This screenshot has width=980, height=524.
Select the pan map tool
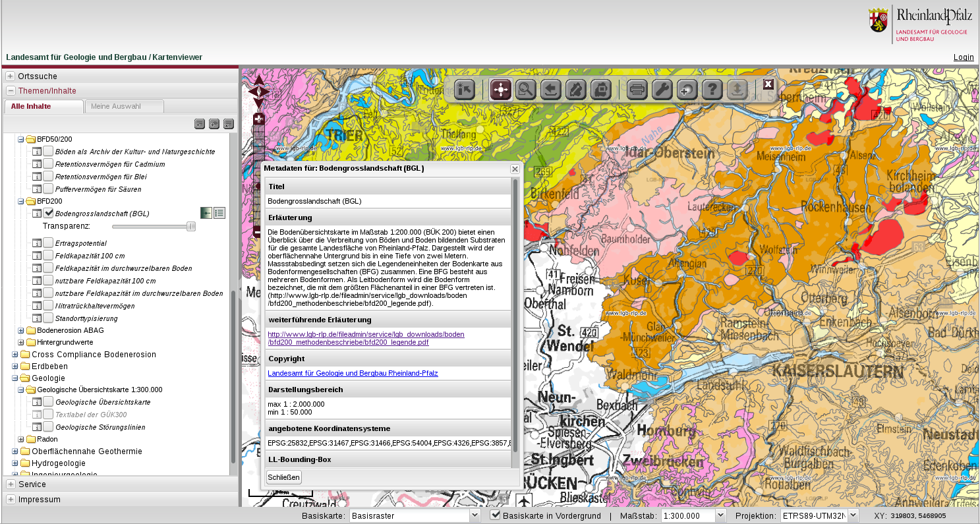click(500, 89)
